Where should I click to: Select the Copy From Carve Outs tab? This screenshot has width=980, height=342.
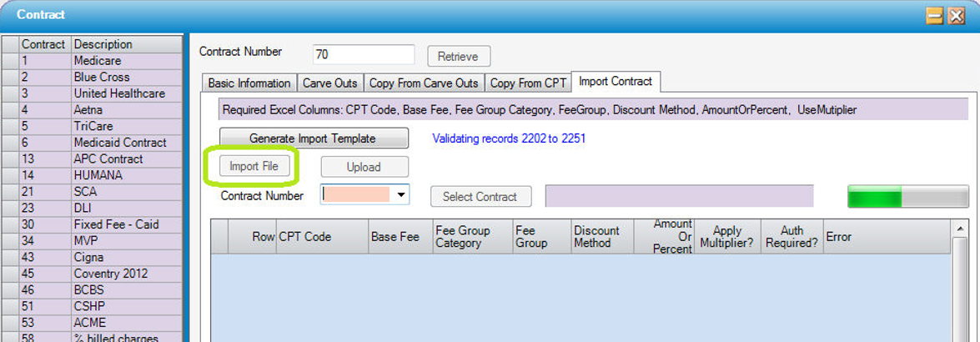(x=424, y=83)
